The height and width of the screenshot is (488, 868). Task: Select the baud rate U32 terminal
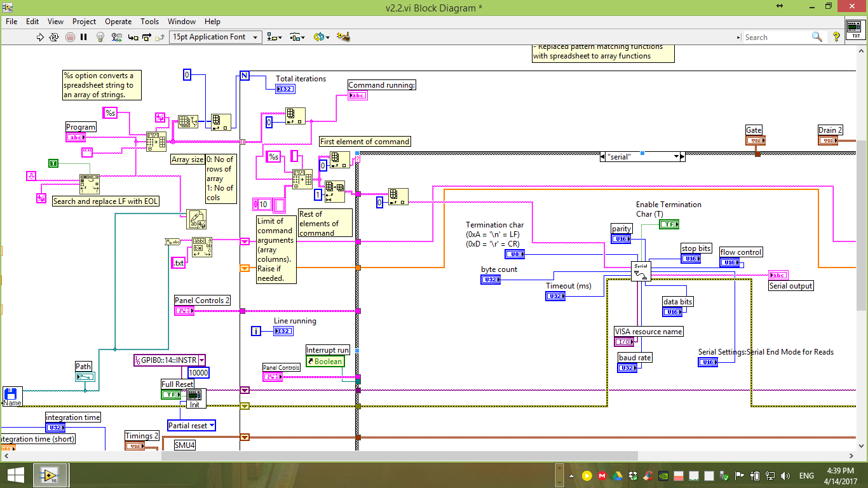click(x=628, y=368)
